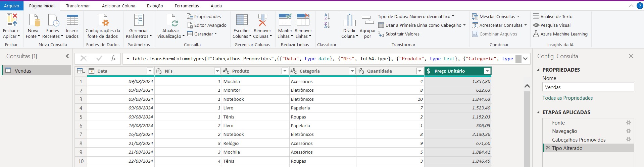Click the Atualizar Visualização icon
This screenshot has width=644, height=167.
tap(171, 20)
